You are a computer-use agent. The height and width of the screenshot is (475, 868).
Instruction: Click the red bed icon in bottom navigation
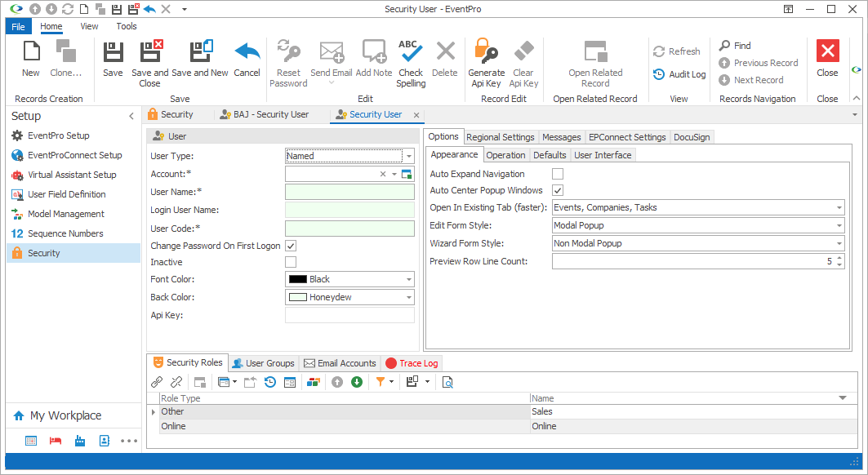[56, 441]
